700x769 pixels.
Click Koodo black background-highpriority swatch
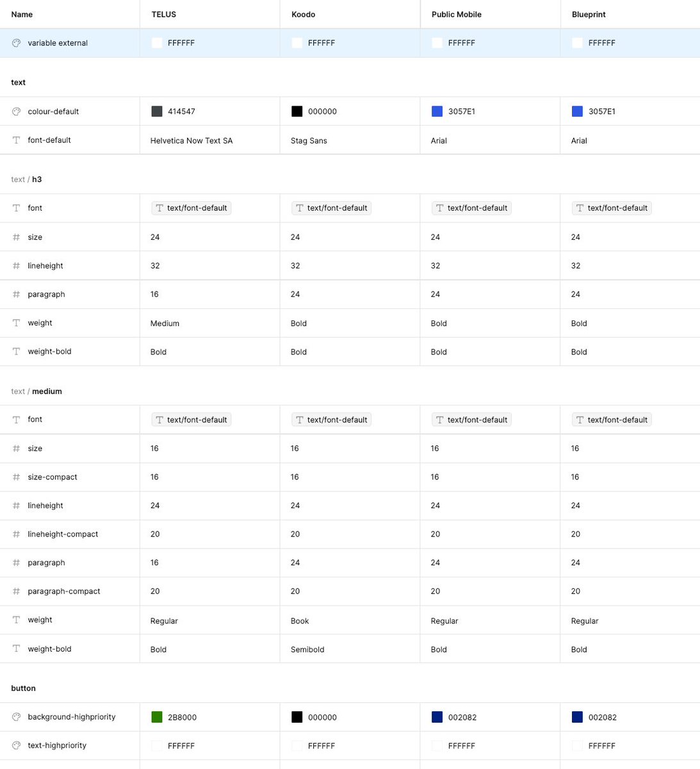click(297, 717)
